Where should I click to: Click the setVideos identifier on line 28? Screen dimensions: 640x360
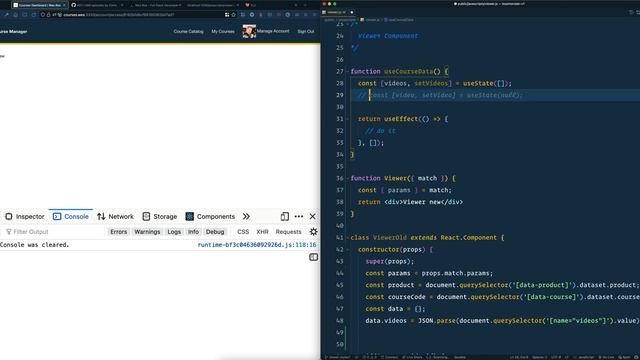pyautogui.click(x=431, y=83)
